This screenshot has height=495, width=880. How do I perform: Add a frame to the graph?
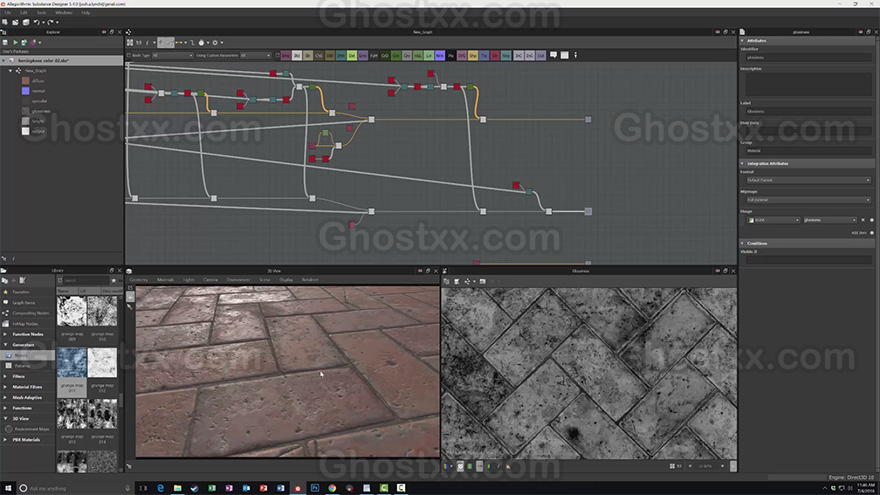click(565, 55)
